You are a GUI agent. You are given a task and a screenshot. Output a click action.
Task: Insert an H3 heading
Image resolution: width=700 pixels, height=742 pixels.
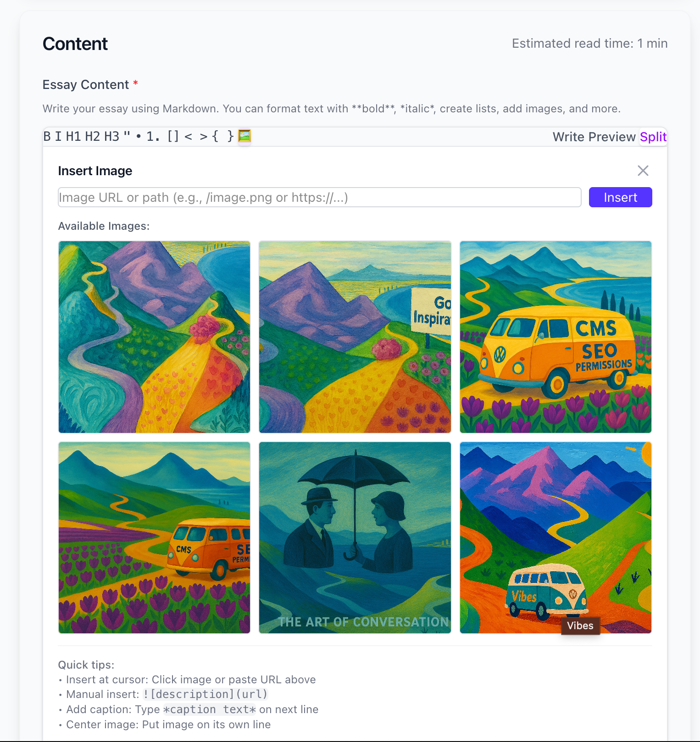(x=112, y=137)
